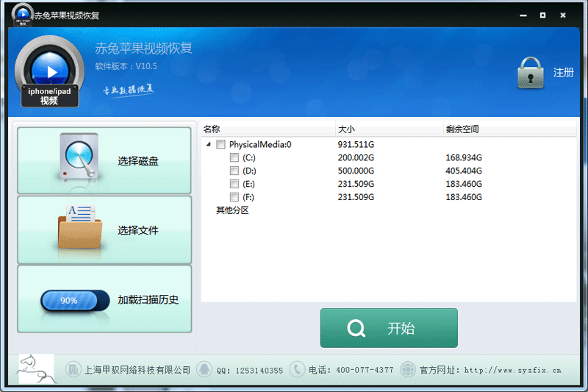The width and height of the screenshot is (588, 392).
Task: Select the 选择磁盘 option
Action: coord(104,160)
